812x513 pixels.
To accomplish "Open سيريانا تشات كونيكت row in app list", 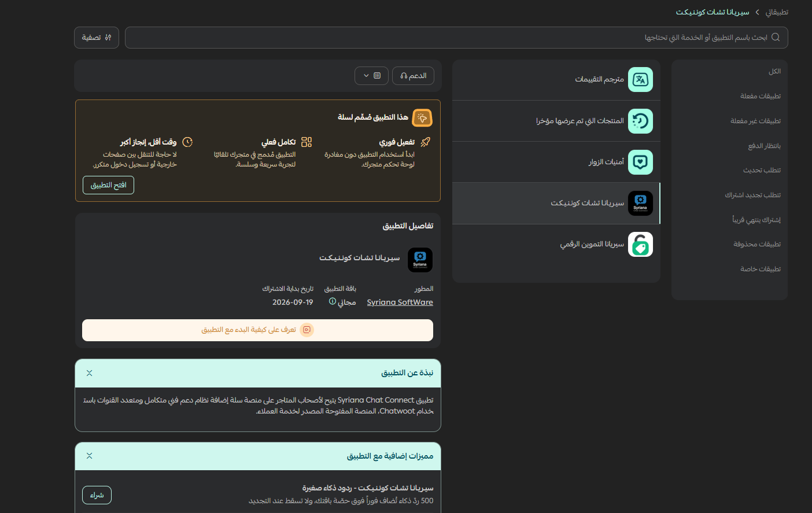I will (x=556, y=203).
